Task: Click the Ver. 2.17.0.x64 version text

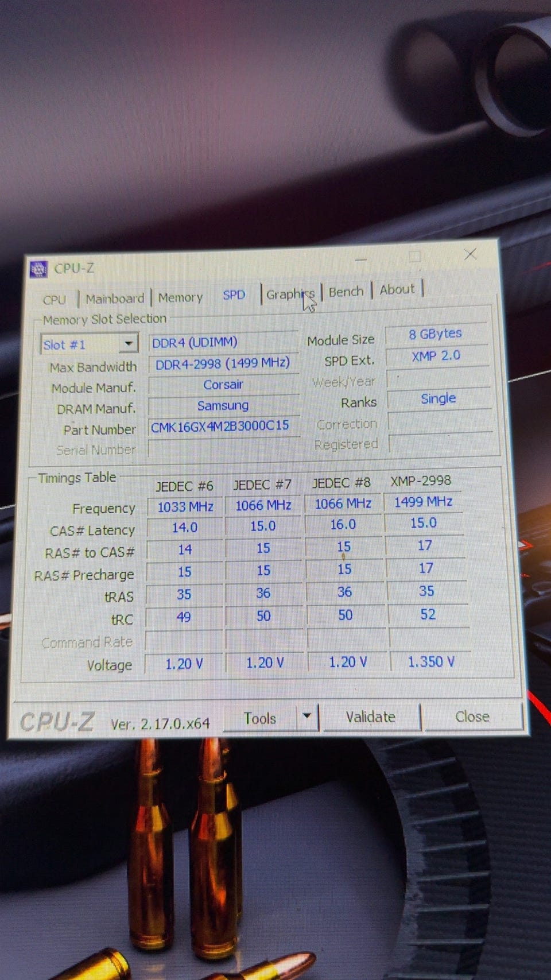Action: click(160, 724)
